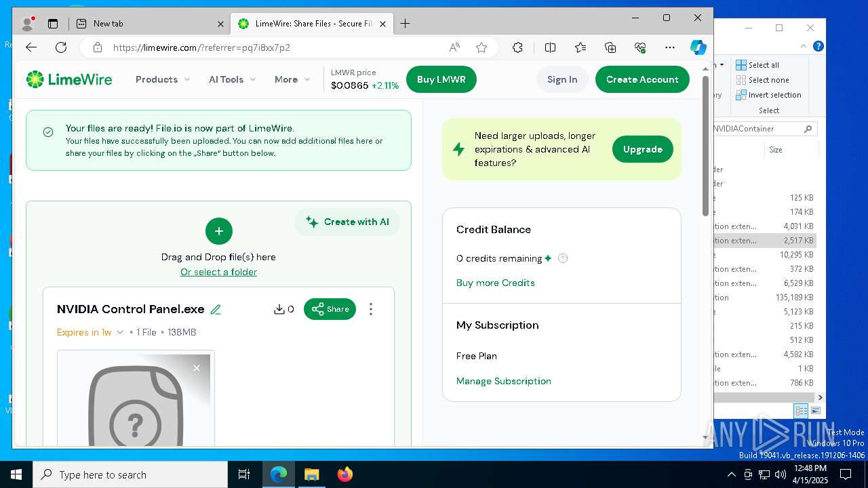Click Select all in File Explorer
868x488 pixels.
tap(757, 65)
